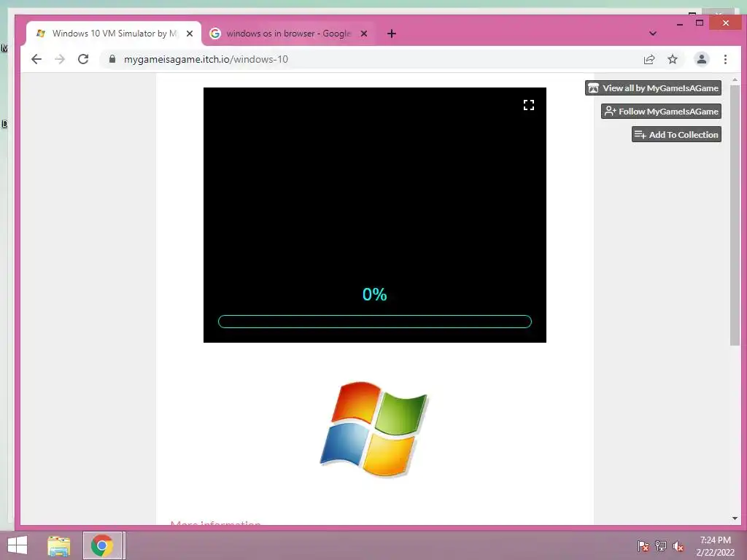Open a new tab with plus
The height and width of the screenshot is (560, 747).
pyautogui.click(x=391, y=34)
